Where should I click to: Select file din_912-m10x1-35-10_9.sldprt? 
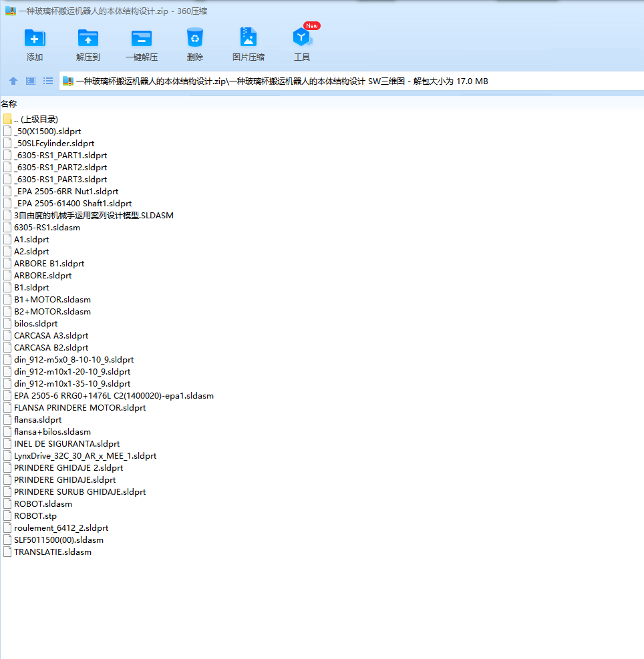[x=72, y=384]
